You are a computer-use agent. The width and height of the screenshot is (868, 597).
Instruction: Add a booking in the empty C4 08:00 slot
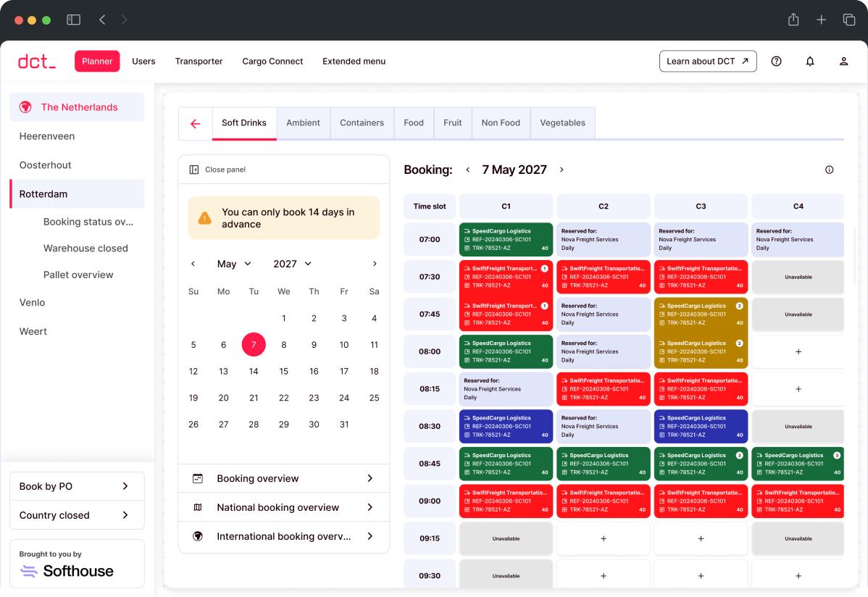tap(798, 352)
